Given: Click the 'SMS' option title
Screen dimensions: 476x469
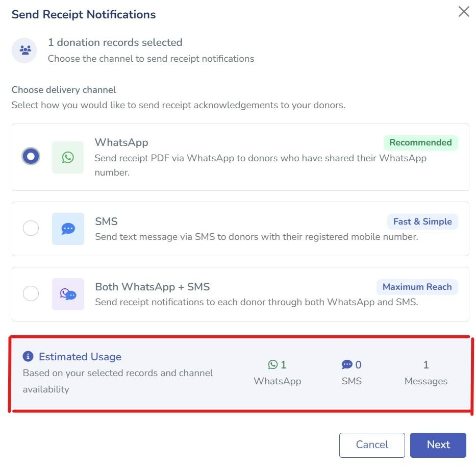Looking at the screenshot, I should 106,221.
